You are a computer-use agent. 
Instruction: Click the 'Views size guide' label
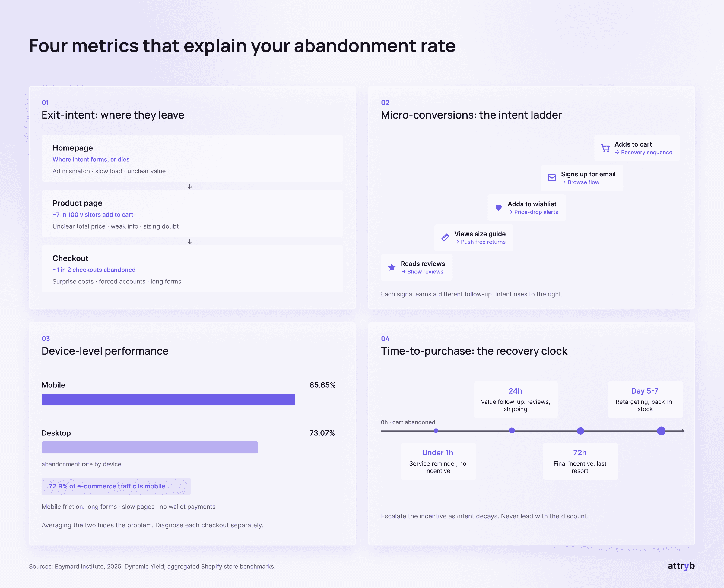pos(480,234)
